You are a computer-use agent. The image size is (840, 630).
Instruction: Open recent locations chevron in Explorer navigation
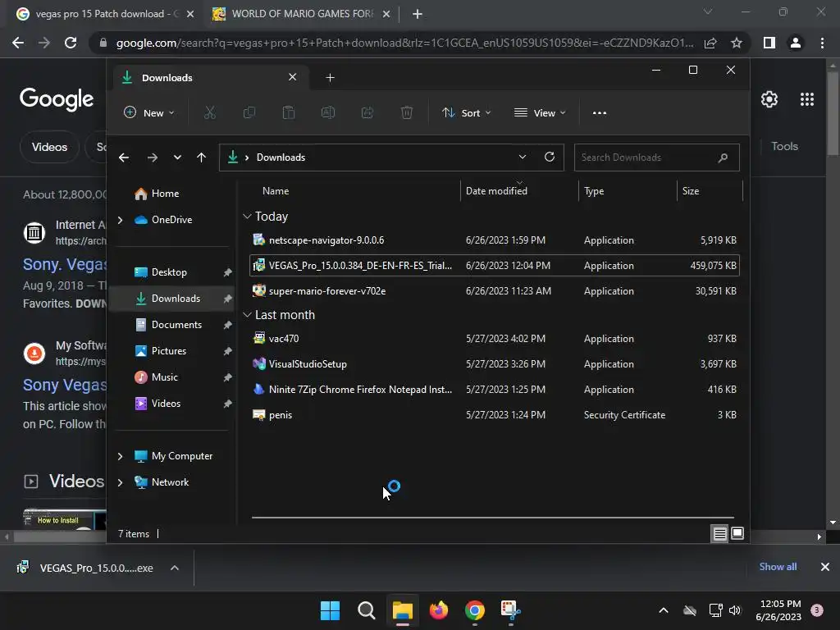(177, 157)
